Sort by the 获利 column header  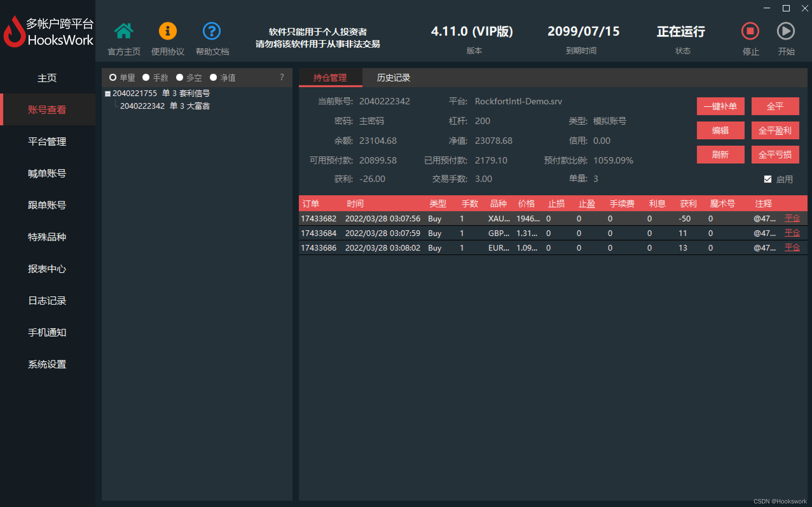tap(688, 204)
